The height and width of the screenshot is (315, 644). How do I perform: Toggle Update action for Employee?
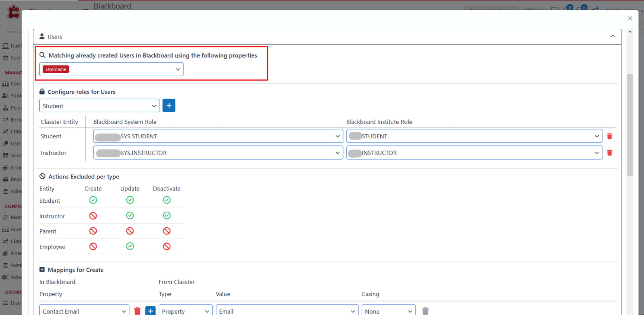point(130,246)
